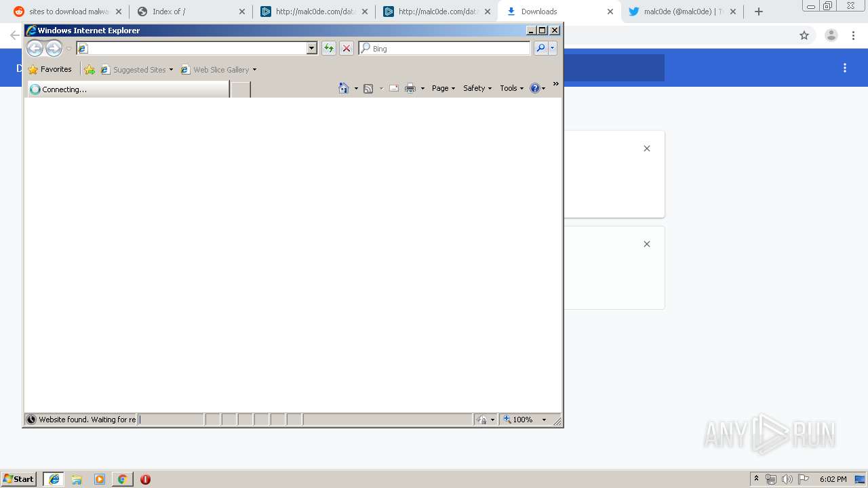
Task: Click the Google Chrome taskbar icon
Action: (122, 479)
